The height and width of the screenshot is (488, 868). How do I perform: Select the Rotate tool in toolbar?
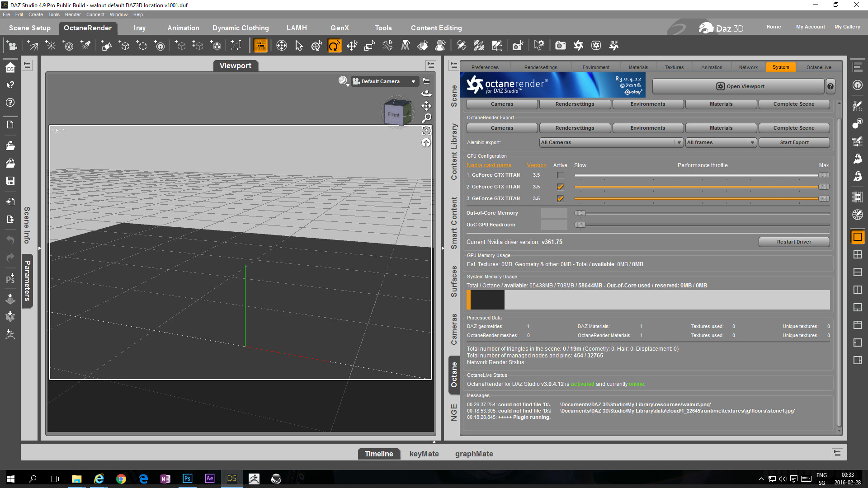334,46
